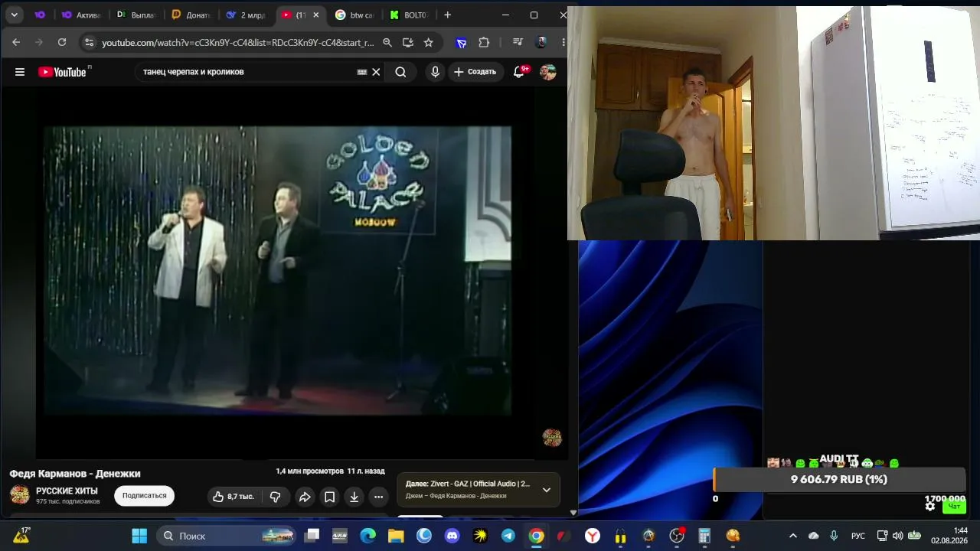View site information icon in address bar
Image resolution: width=980 pixels, height=551 pixels.
(x=89, y=43)
